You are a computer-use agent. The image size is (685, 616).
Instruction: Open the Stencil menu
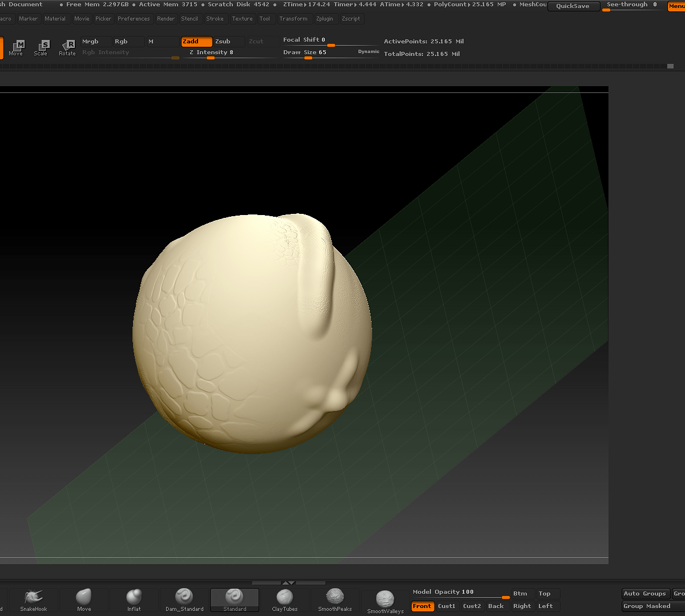click(x=190, y=19)
